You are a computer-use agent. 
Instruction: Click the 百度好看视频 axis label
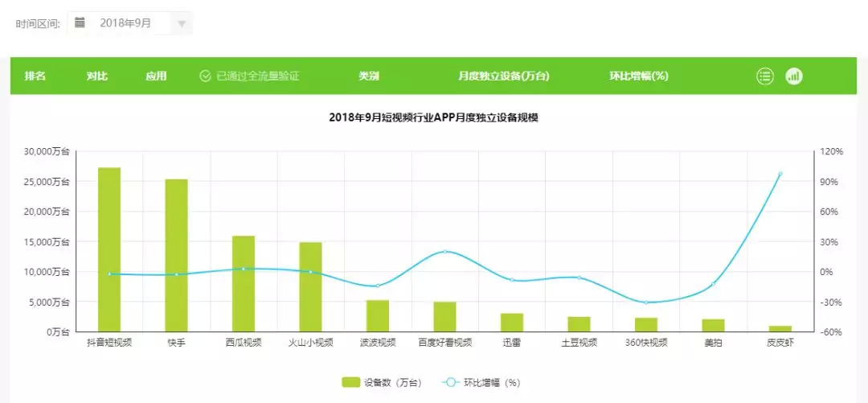pos(445,343)
